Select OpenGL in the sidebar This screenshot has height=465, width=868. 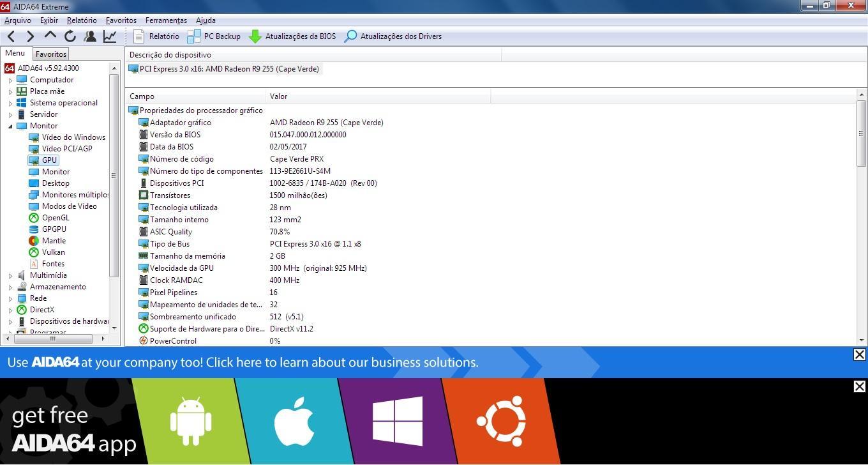click(x=49, y=218)
